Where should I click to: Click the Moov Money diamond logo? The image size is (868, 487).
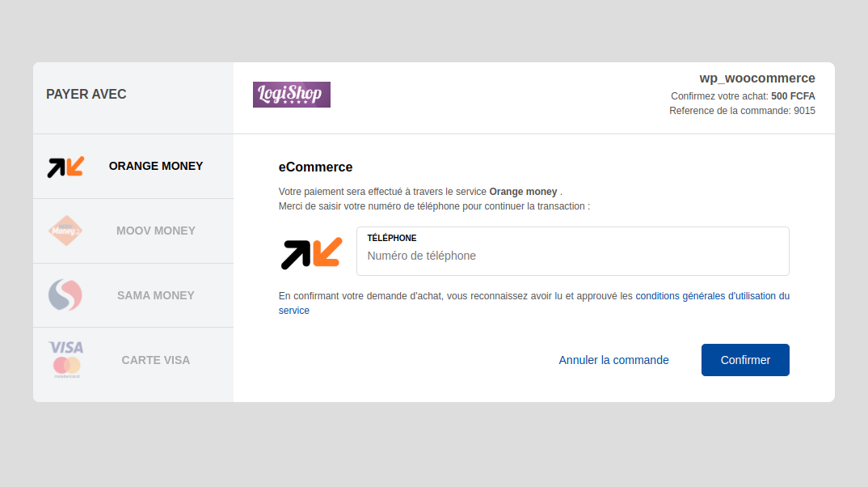pyautogui.click(x=65, y=231)
